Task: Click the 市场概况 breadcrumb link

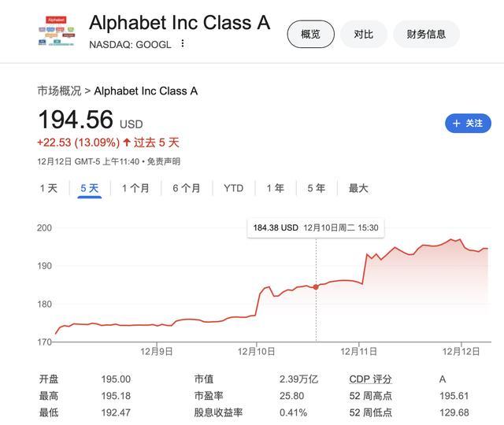Action: pyautogui.click(x=60, y=91)
